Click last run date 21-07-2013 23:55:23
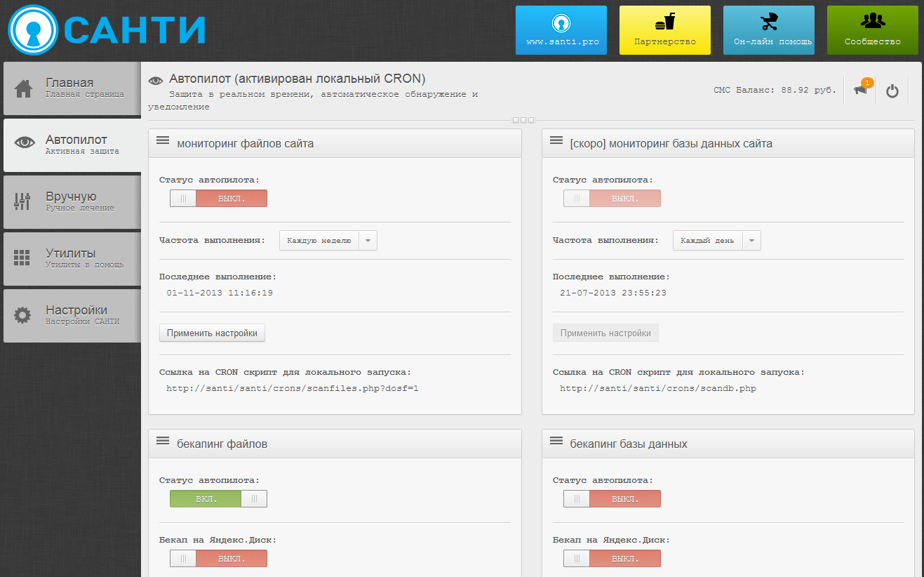This screenshot has height=577, width=924. [x=613, y=293]
